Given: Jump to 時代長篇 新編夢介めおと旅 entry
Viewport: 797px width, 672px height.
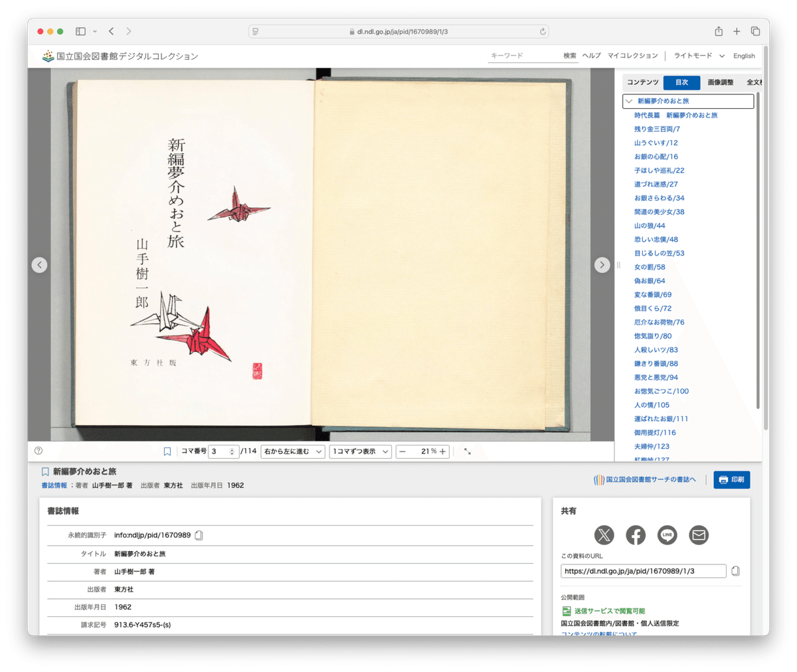Looking at the screenshot, I should [675, 115].
